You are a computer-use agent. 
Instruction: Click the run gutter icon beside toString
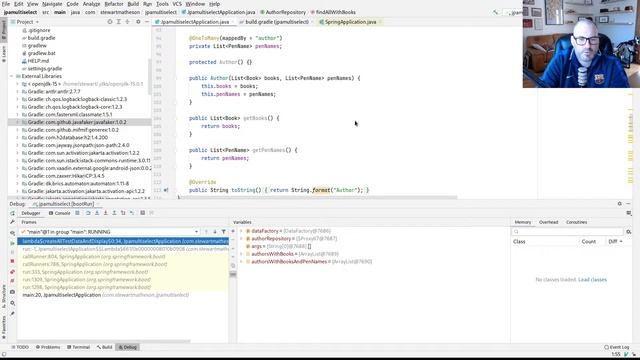pos(166,190)
